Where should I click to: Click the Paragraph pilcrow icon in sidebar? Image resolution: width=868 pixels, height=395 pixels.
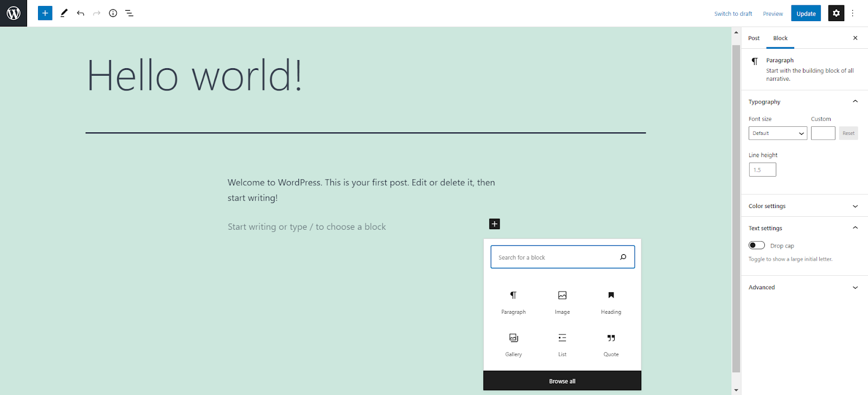[755, 61]
